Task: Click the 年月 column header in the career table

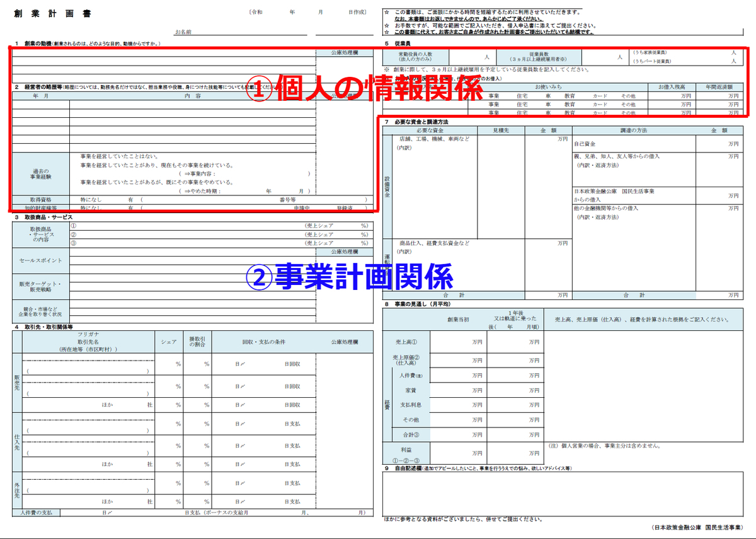Action: (x=41, y=96)
